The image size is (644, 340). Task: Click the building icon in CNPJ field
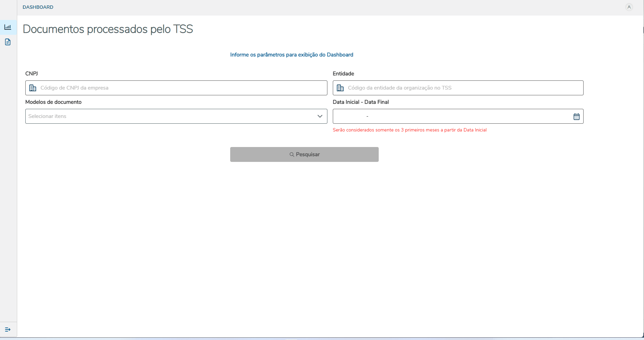pyautogui.click(x=33, y=88)
